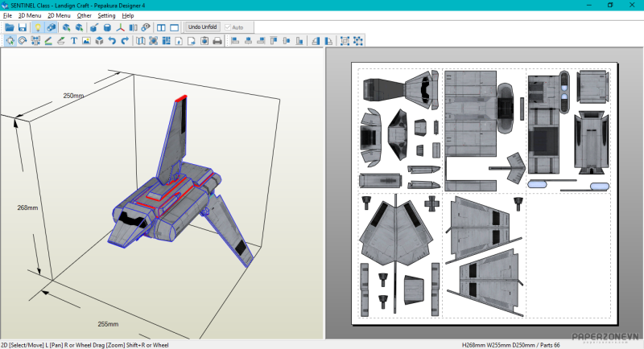Screen dimensions: 644x349
Task: Open the Other menu
Action: pos(85,15)
